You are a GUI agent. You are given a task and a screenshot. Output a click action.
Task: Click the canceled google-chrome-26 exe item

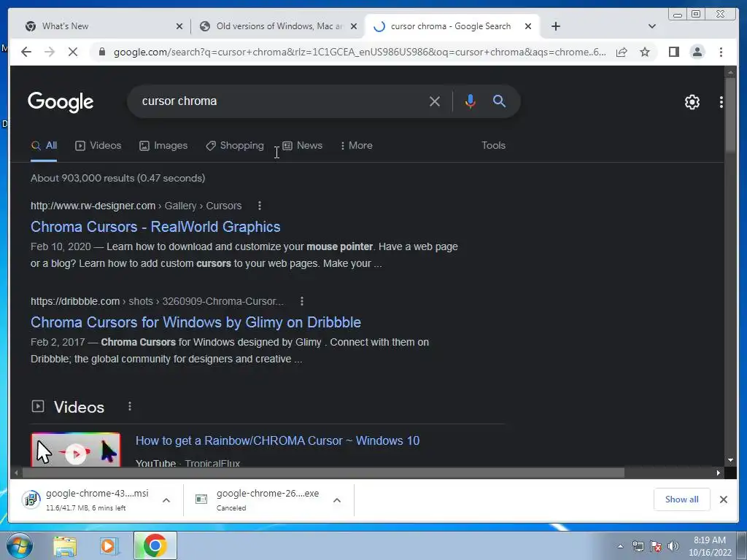point(258,500)
